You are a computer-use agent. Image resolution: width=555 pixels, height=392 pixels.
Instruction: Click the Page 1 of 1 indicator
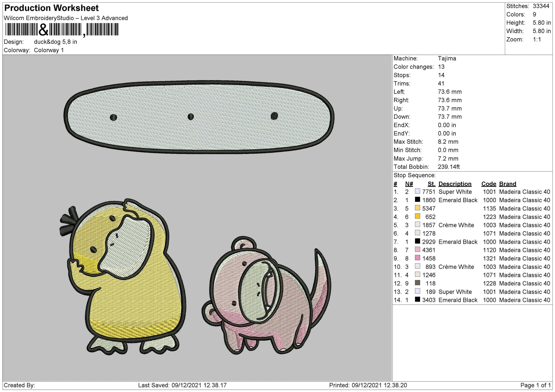(x=536, y=385)
